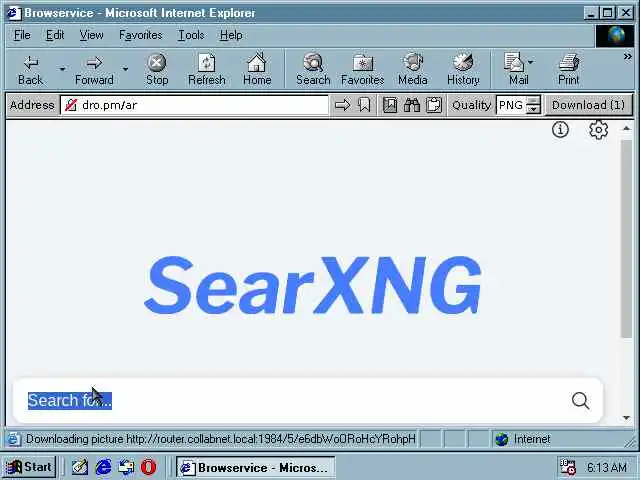Click the Go arrow beside the address field
The height and width of the screenshot is (480, 640).
click(342, 105)
